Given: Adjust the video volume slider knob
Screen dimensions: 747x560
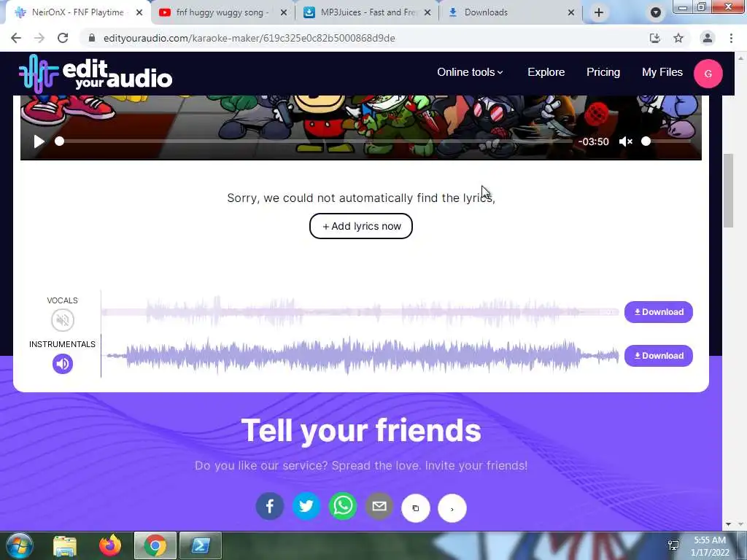Looking at the screenshot, I should 646,141.
